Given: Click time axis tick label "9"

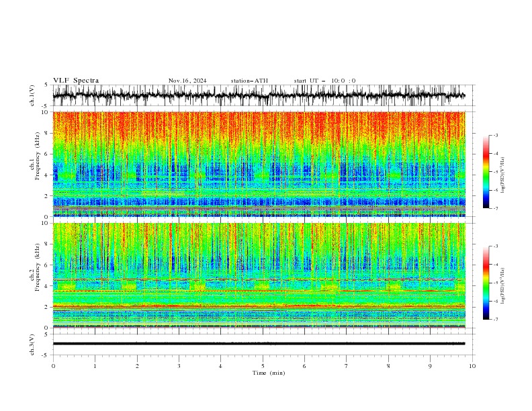Looking at the screenshot, I should 430,366.
